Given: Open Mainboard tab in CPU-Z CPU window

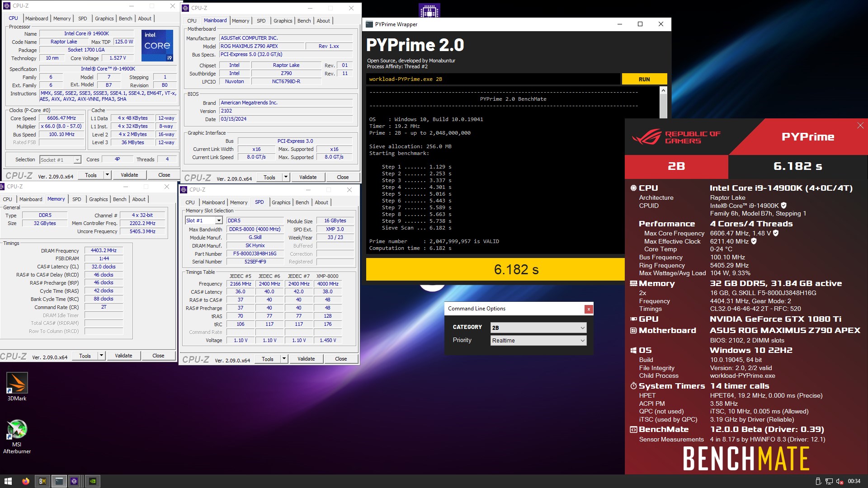Looking at the screenshot, I should [x=37, y=19].
